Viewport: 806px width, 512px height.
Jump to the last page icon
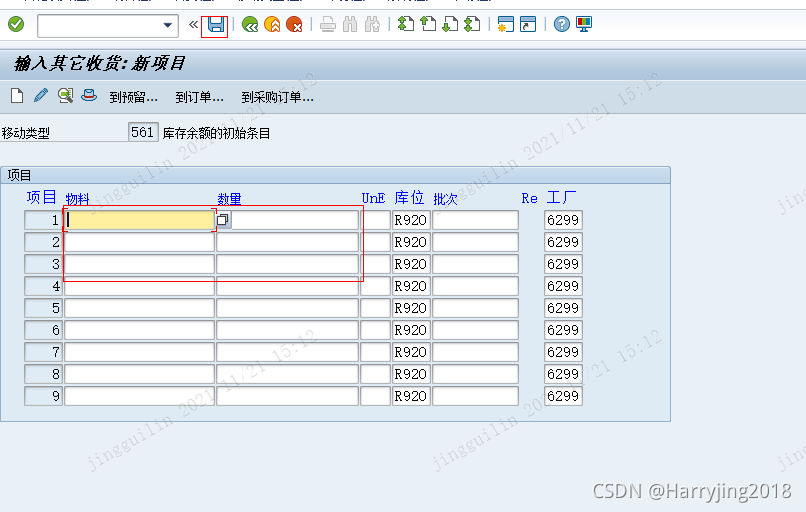[x=472, y=24]
